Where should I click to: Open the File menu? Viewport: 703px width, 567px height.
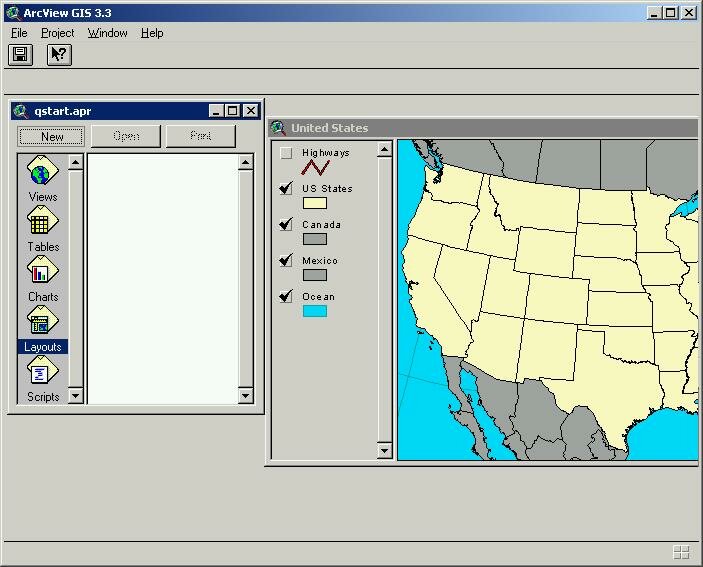pyautogui.click(x=19, y=33)
